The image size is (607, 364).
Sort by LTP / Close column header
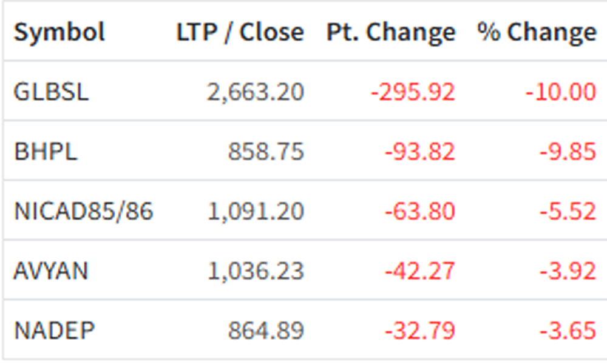pyautogui.click(x=240, y=32)
